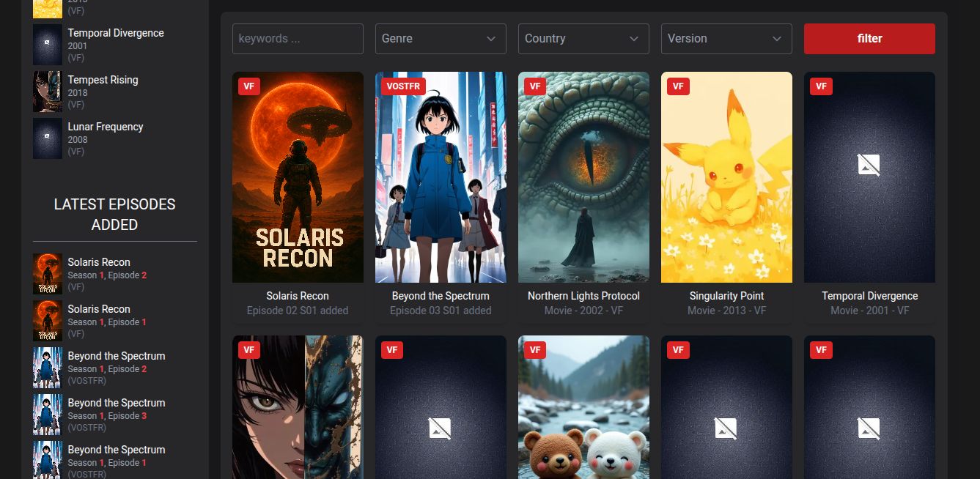Image resolution: width=980 pixels, height=479 pixels.
Task: Open the Northern Lights Protocol dragon eye poster
Action: pyautogui.click(x=583, y=177)
